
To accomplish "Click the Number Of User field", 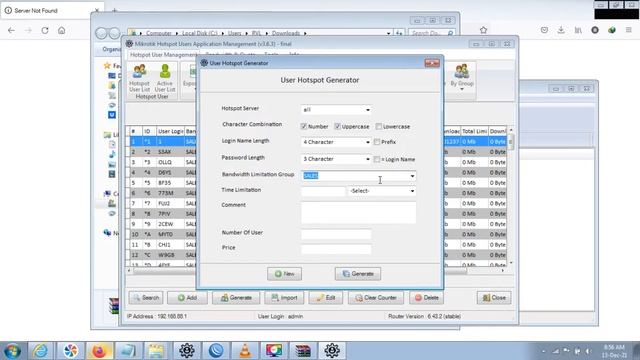I will point(336,234).
